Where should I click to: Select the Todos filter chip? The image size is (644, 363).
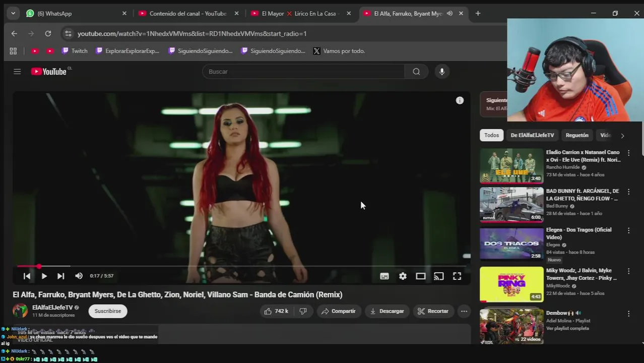(492, 135)
